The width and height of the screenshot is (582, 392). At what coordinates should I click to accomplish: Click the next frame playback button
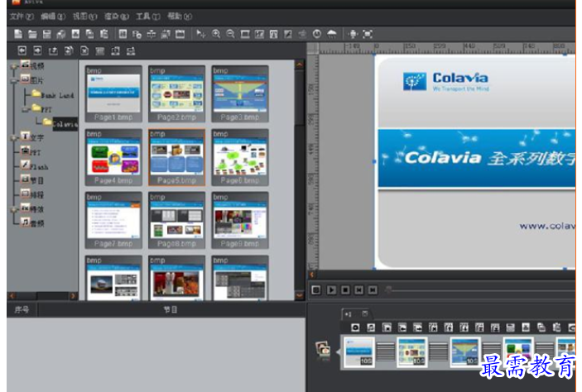373,289
